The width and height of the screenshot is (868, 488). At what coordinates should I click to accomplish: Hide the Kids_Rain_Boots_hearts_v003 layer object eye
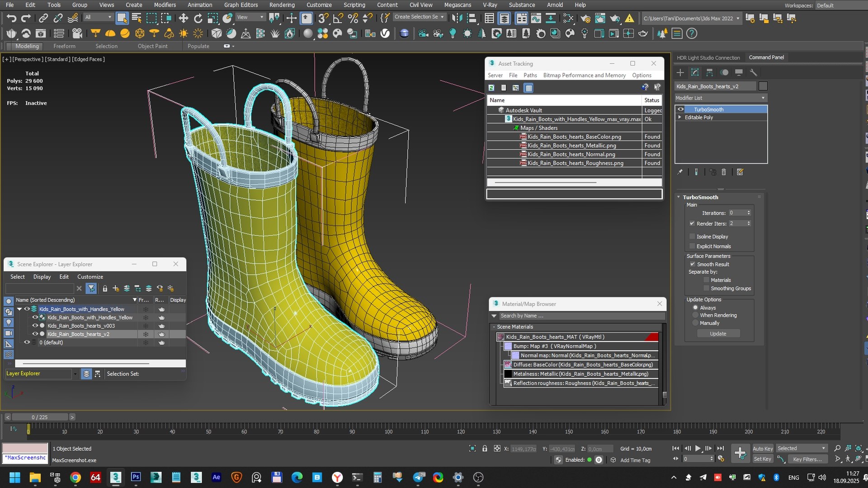(x=35, y=326)
